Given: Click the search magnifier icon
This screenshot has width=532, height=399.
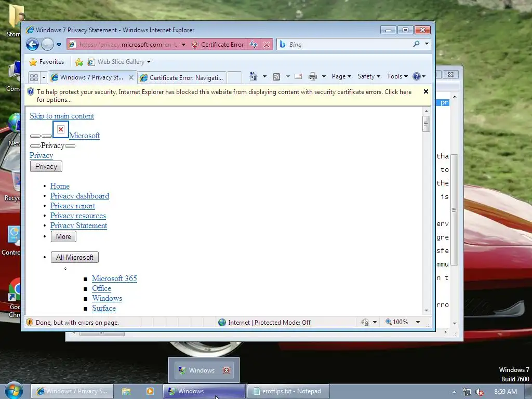Looking at the screenshot, I should pyautogui.click(x=416, y=44).
